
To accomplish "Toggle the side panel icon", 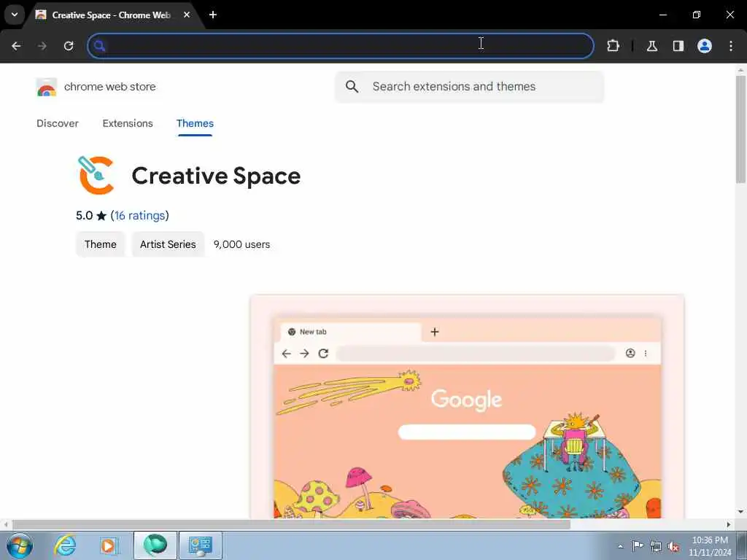I will [x=678, y=46].
